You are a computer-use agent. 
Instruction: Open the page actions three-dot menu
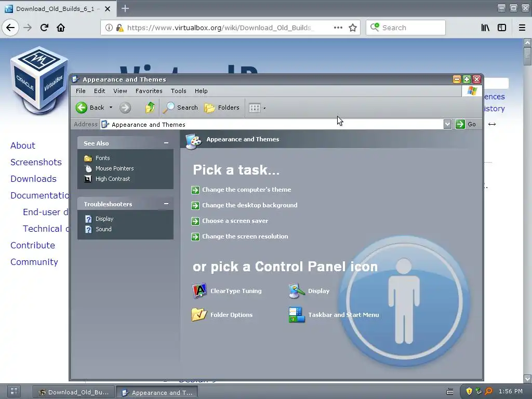pyautogui.click(x=338, y=28)
